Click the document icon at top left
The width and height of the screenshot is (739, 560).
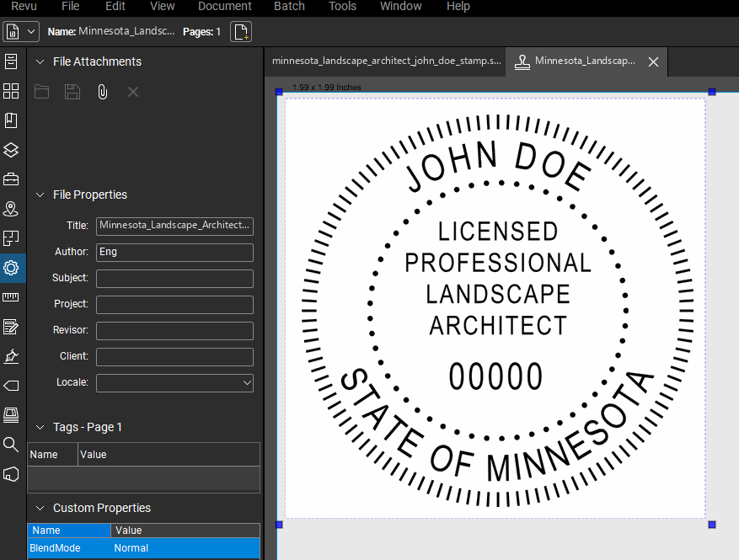(13, 31)
